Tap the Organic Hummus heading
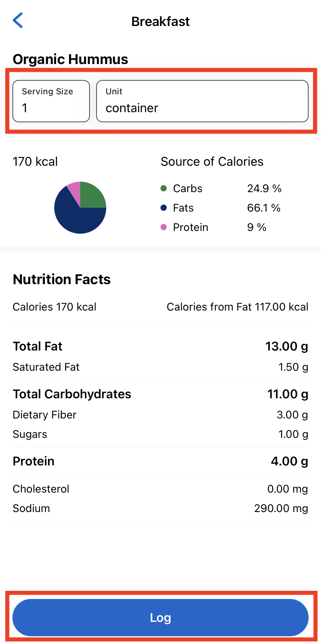 pos(71,59)
